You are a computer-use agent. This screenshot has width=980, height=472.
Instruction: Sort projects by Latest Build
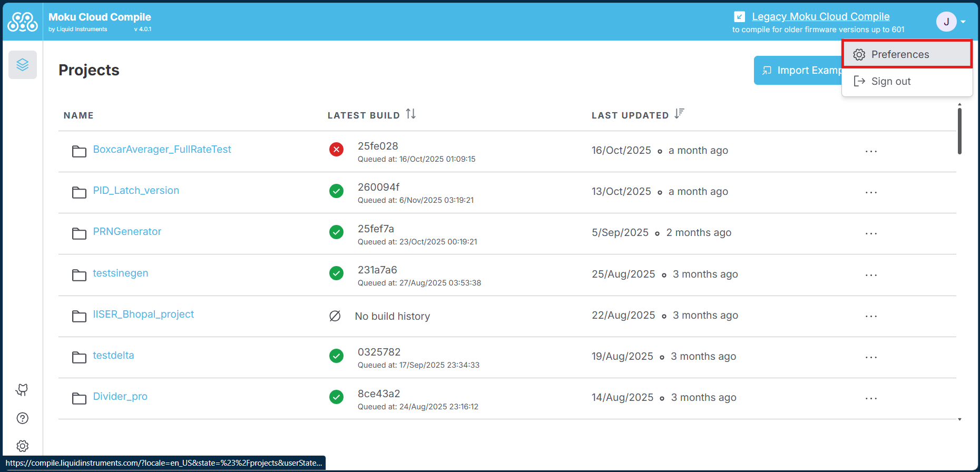pos(411,114)
